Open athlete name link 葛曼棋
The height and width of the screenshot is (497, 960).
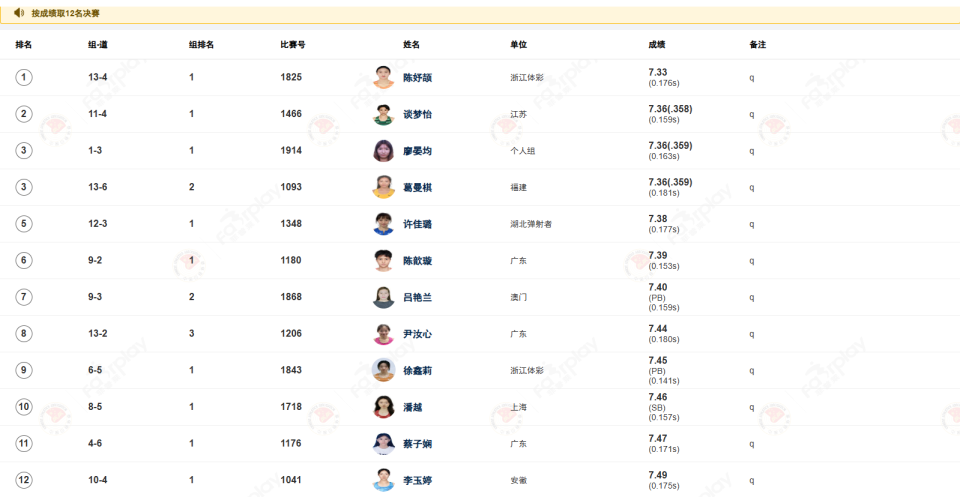click(x=417, y=188)
